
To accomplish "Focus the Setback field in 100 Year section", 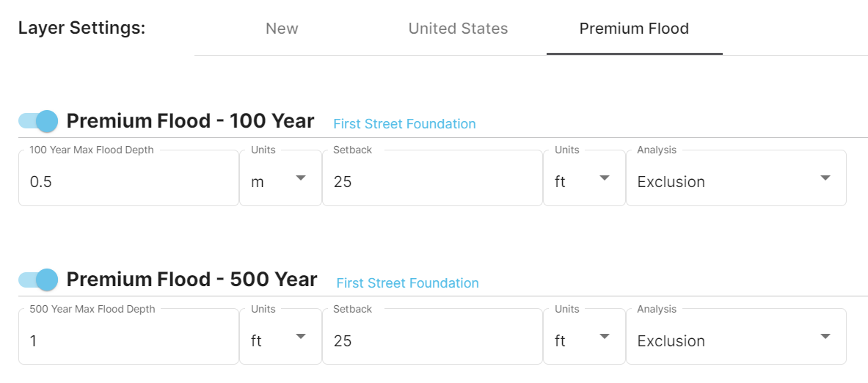I will pos(432,182).
